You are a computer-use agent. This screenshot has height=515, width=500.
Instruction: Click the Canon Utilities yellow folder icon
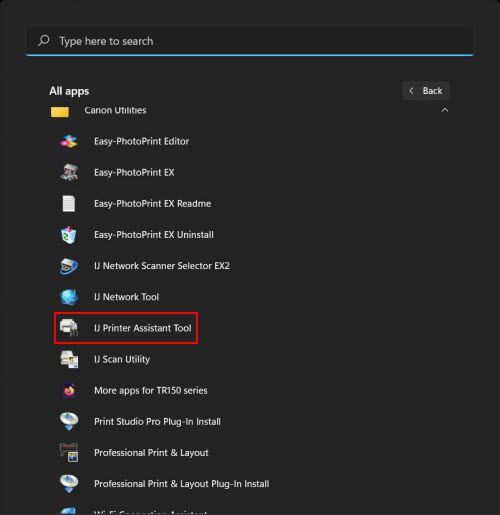pos(60,112)
